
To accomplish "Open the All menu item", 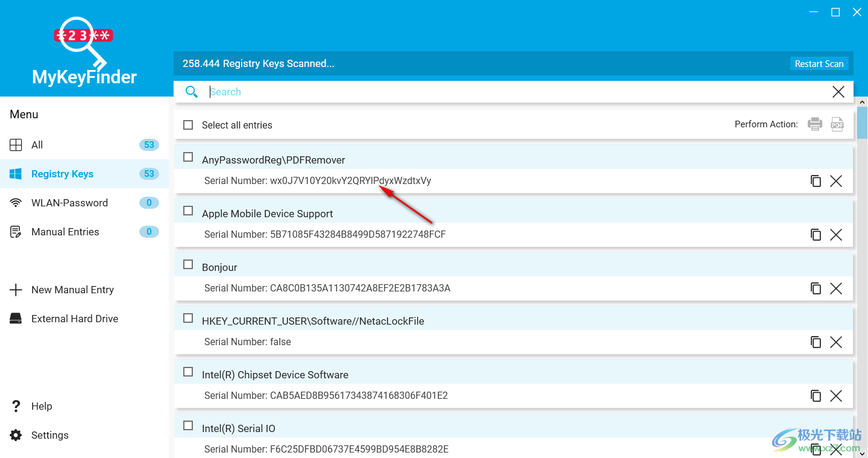I will (84, 145).
